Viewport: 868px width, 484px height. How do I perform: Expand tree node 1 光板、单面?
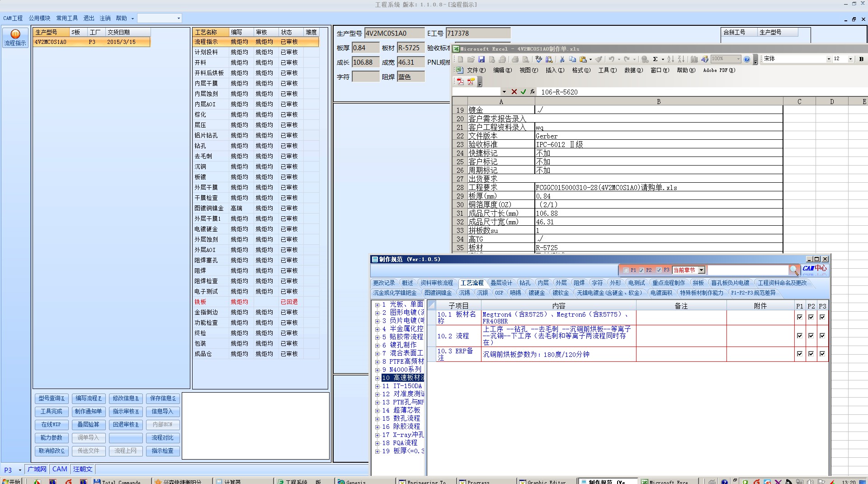(x=377, y=305)
